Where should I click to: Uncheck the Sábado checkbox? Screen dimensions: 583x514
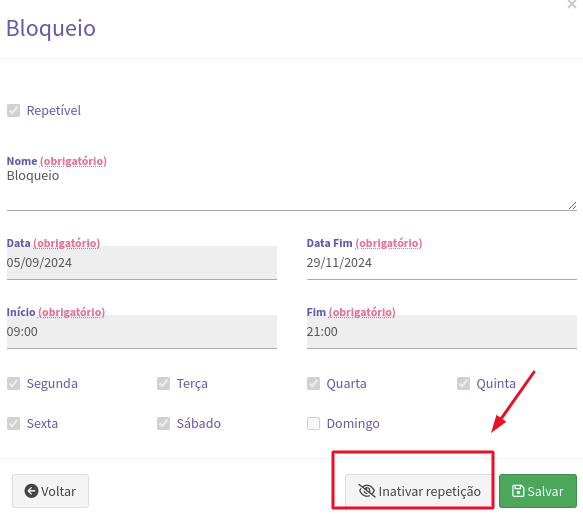163,423
